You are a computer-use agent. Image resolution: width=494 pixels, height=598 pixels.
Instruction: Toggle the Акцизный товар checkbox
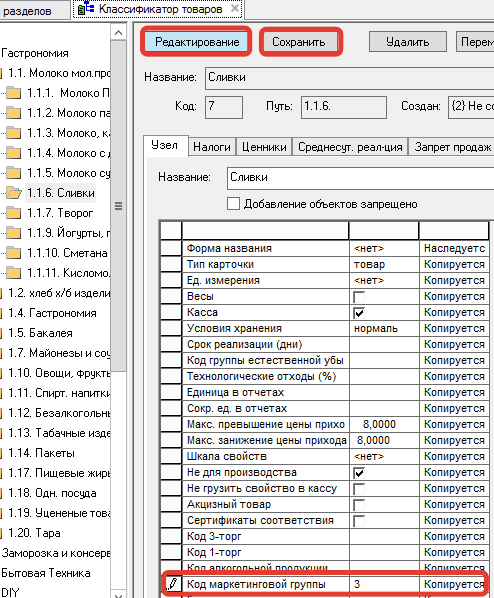[x=359, y=505]
